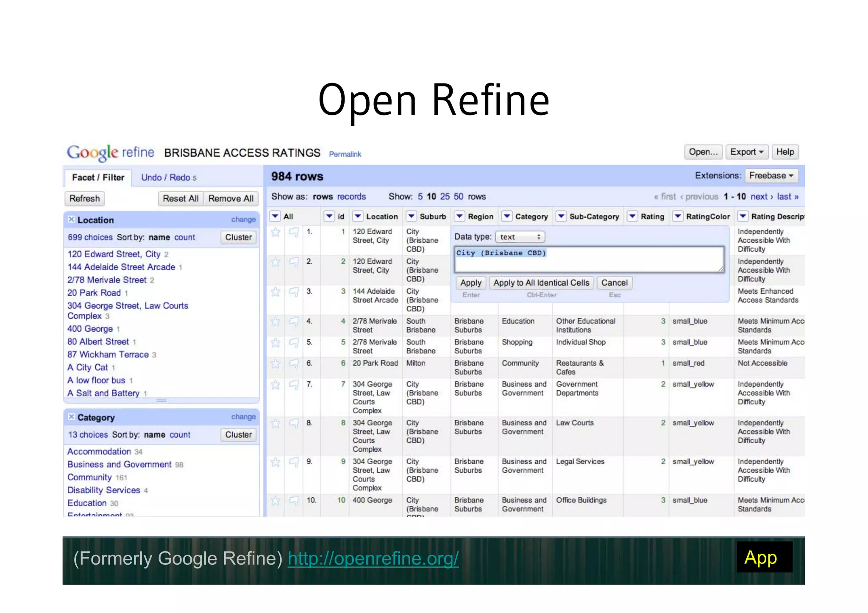This screenshot has width=868, height=613.
Task: Click the Help button
Action: [x=785, y=152]
